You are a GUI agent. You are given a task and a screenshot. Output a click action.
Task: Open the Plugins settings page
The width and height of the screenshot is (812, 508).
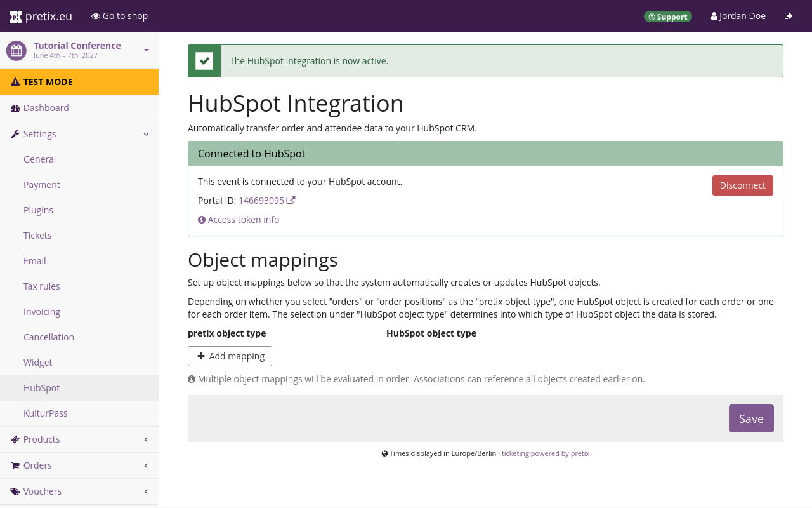pyautogui.click(x=38, y=210)
